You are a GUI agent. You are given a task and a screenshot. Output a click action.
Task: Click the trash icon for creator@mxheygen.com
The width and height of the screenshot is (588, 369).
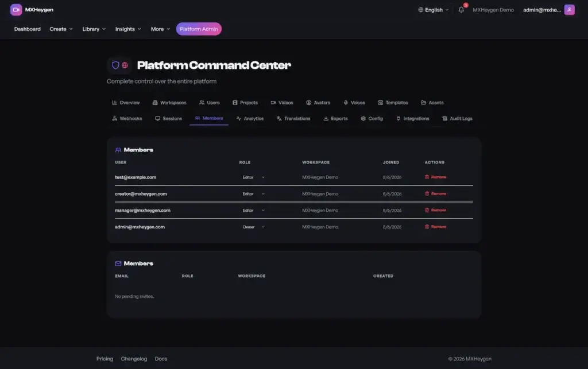point(427,193)
